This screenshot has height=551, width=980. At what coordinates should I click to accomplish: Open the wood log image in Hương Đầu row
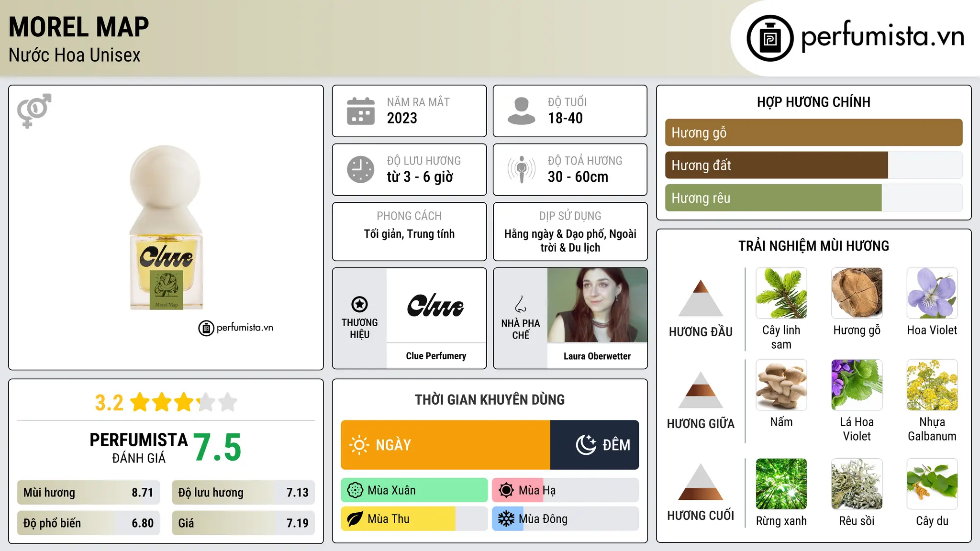tap(857, 293)
